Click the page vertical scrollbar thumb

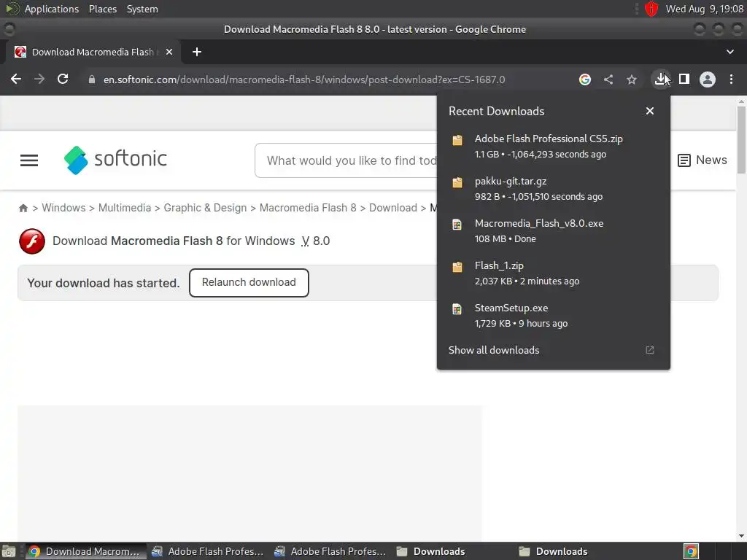click(x=741, y=140)
